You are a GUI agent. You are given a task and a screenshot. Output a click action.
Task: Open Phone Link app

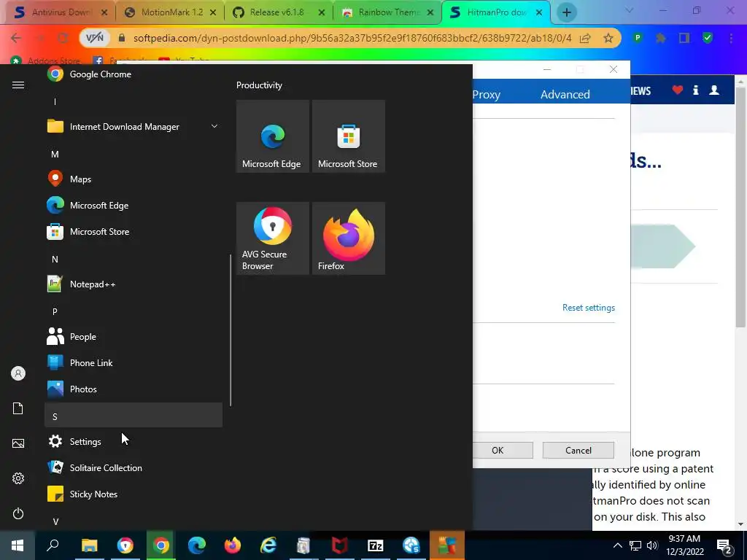pos(133,363)
